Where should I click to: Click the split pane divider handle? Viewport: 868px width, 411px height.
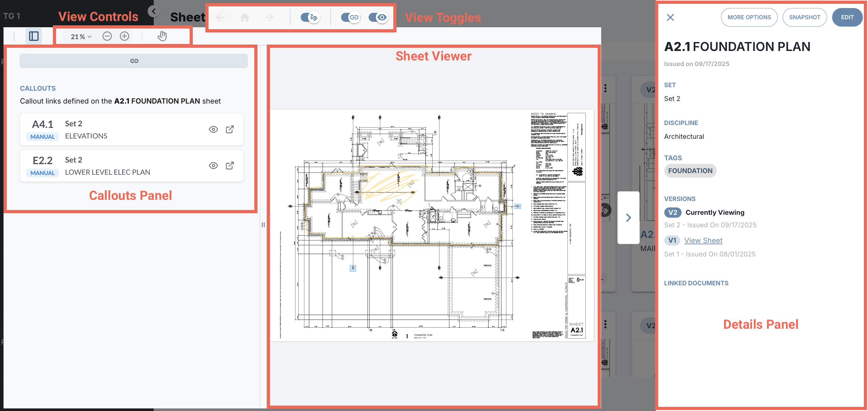point(263,225)
